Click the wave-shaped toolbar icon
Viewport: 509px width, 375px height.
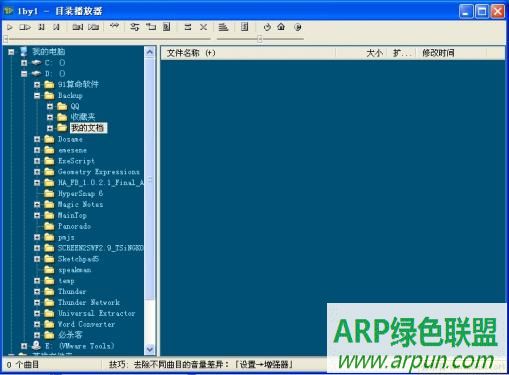(x=114, y=26)
